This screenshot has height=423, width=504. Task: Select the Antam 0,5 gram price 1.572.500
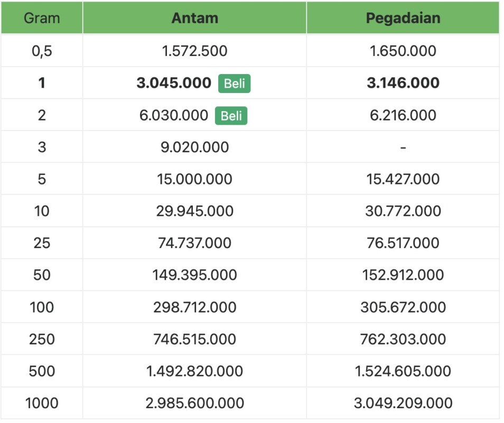point(194,51)
